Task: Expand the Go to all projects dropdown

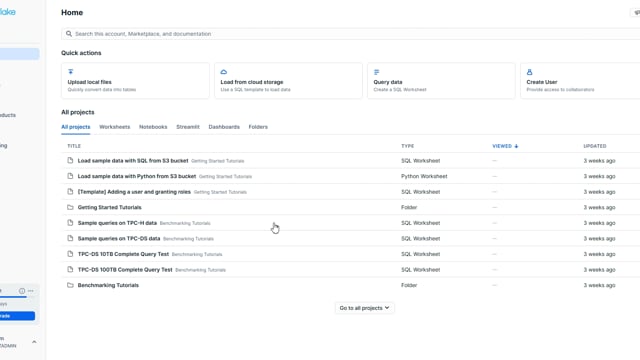Action: 364,308
